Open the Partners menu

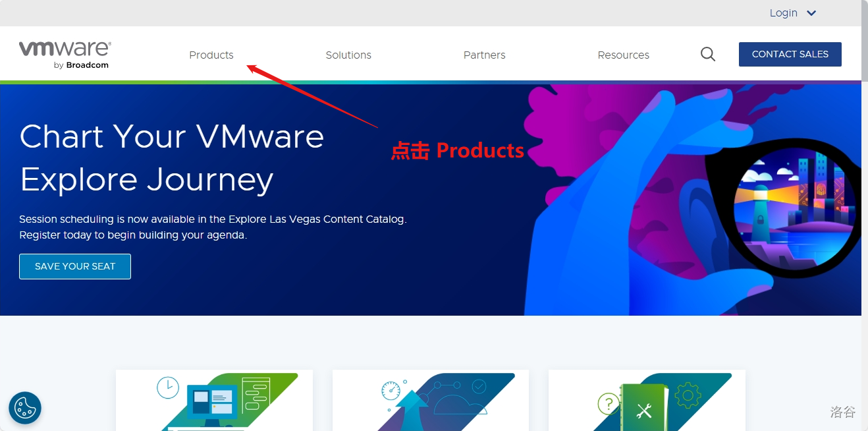point(485,55)
